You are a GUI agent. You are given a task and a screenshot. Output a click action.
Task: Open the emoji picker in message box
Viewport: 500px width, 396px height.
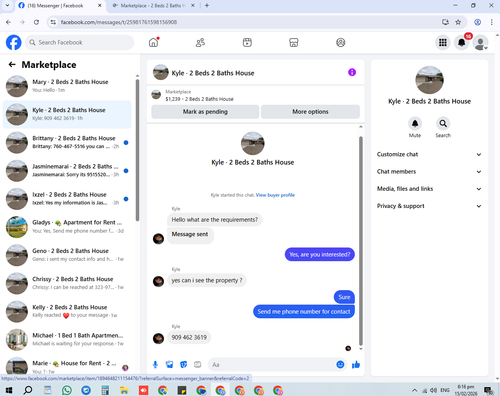click(340, 365)
